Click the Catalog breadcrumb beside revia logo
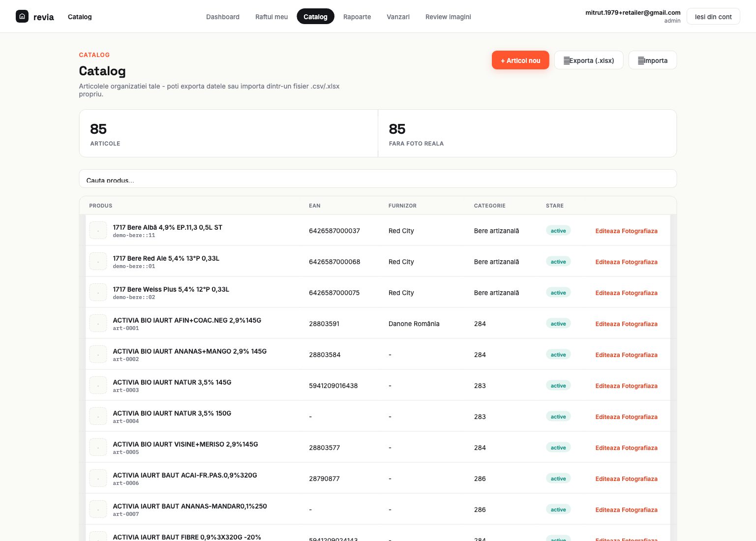 coord(80,17)
